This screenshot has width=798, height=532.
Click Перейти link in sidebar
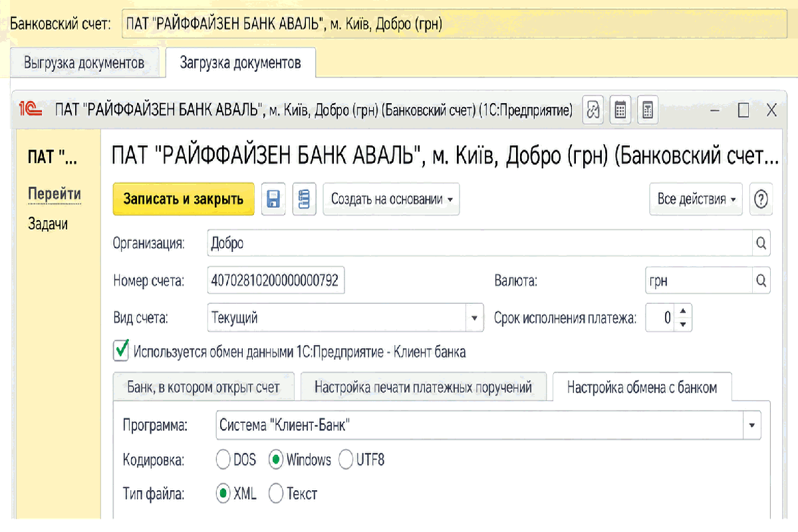[55, 194]
